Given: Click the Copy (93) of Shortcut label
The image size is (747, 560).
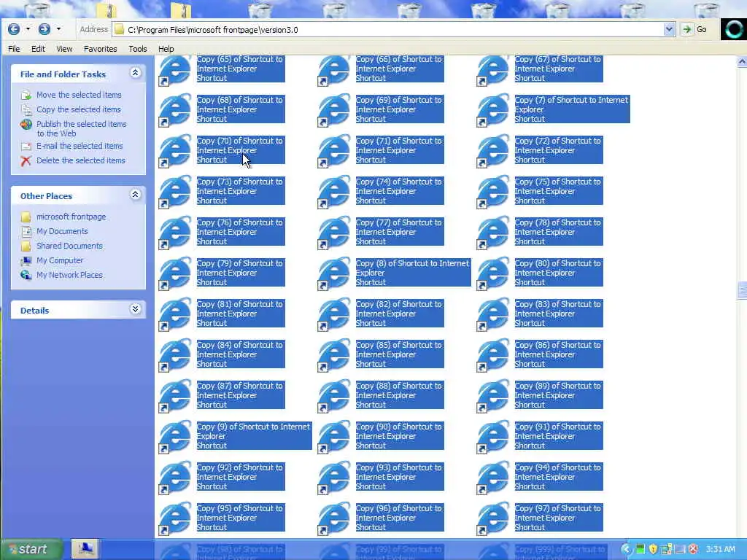Looking at the screenshot, I should 400,477.
